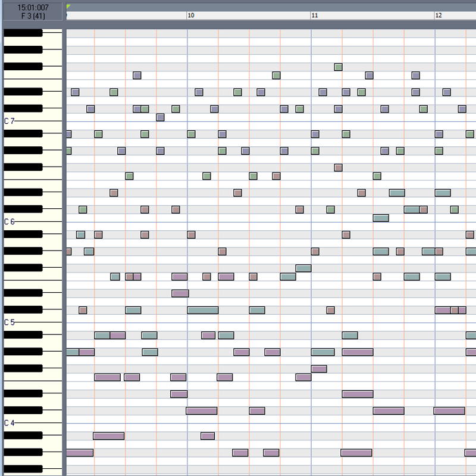Select the long purple C#4 note at measure 10
The width and height of the screenshot is (476, 476).
pyautogui.click(x=202, y=411)
